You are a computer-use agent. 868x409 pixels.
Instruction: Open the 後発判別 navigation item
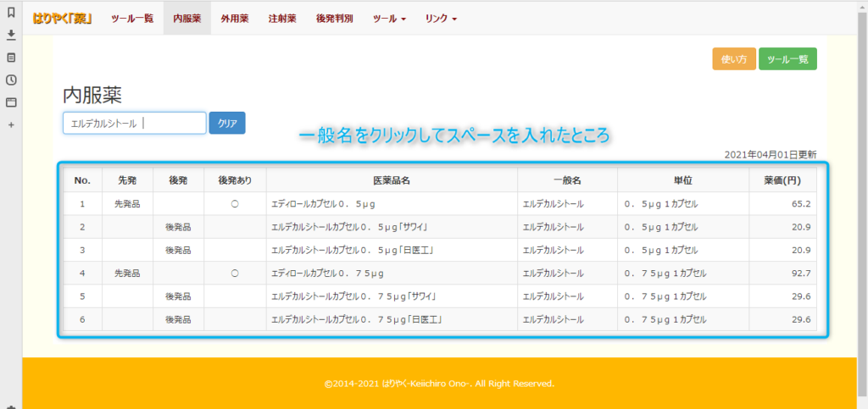pos(334,18)
